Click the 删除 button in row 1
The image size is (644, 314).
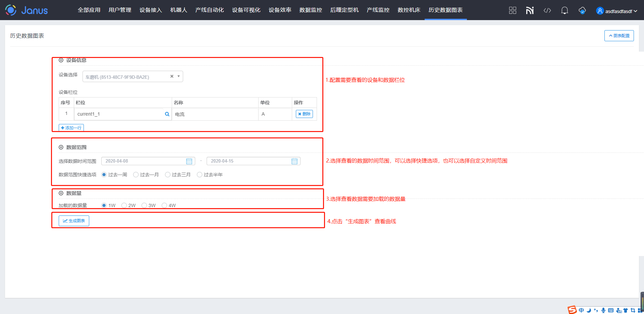point(304,114)
